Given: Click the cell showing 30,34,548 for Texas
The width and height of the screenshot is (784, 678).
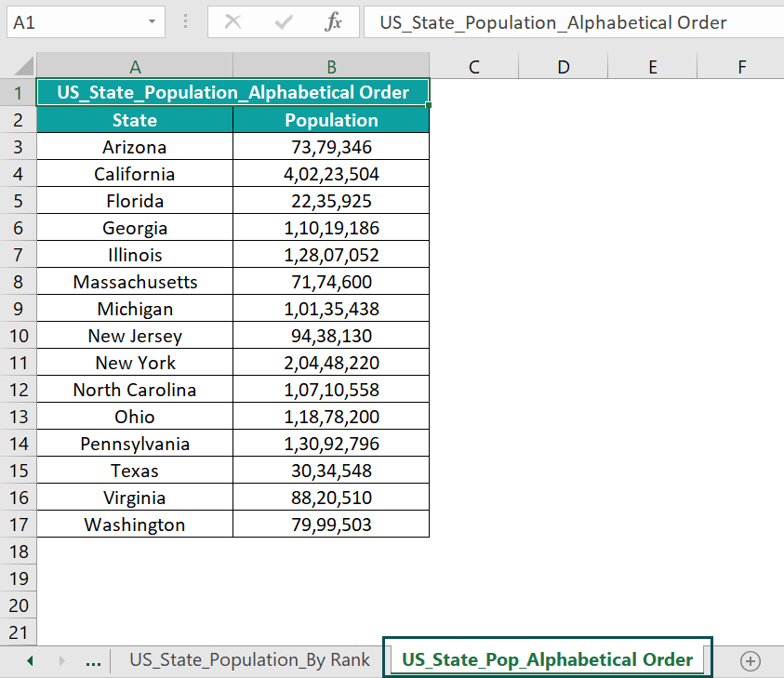Looking at the screenshot, I should [331, 470].
